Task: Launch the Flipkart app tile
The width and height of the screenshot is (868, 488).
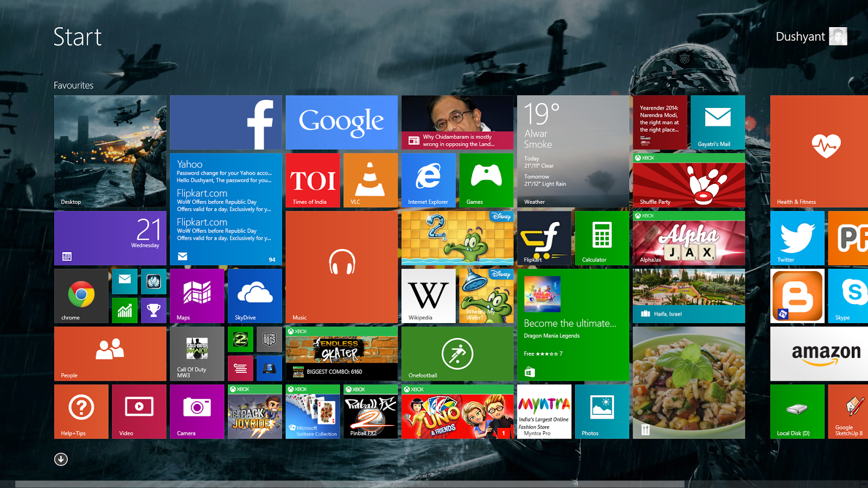Action: tap(544, 239)
